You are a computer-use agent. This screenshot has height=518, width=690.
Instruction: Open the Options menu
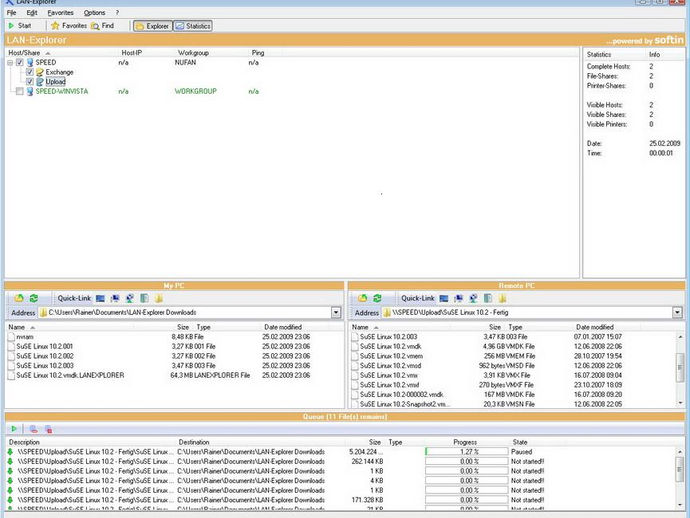pos(94,13)
